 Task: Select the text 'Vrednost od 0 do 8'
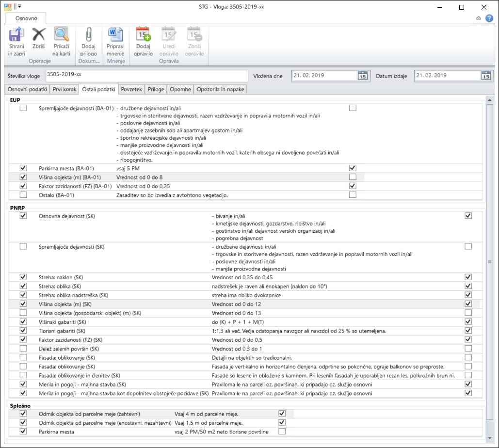click(x=139, y=177)
